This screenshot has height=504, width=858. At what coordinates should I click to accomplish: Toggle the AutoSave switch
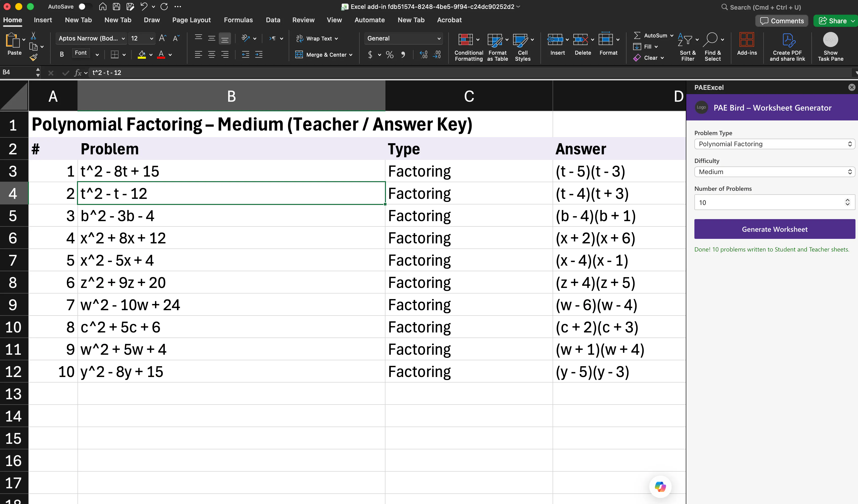85,7
